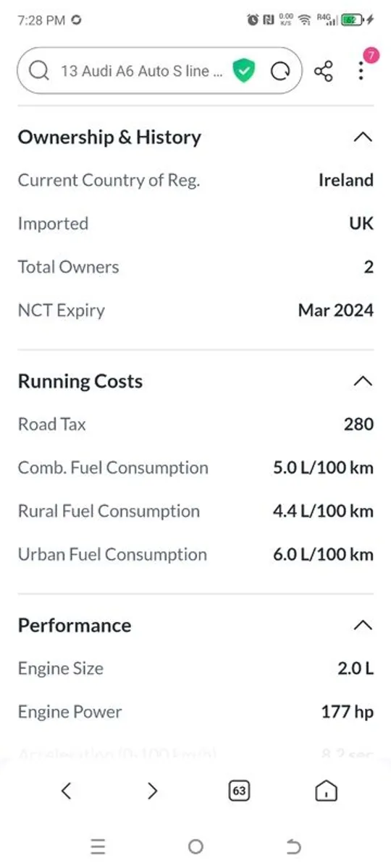The width and height of the screenshot is (391, 868).
Task: Open Android recent apps menu button
Action: coord(98,846)
